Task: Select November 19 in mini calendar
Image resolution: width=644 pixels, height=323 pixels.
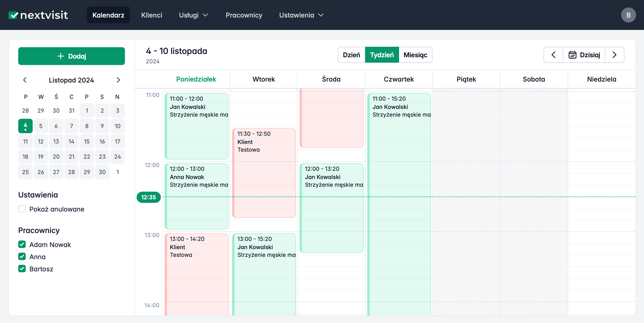Action: point(40,157)
